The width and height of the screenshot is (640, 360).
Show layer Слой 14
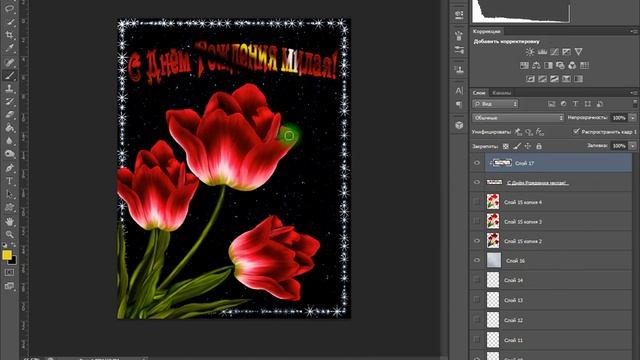pos(477,280)
